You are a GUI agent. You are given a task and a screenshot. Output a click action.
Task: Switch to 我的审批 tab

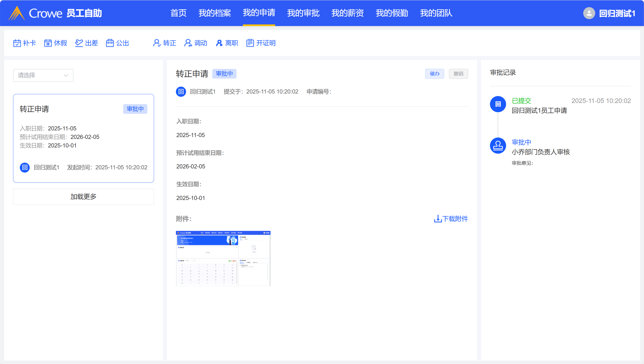[x=303, y=13]
